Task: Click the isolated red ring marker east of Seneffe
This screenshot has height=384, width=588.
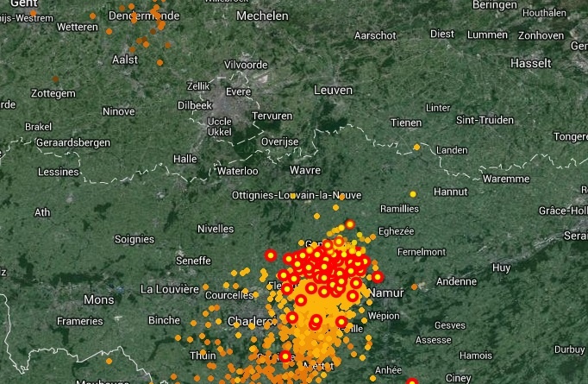Action: 271,255
